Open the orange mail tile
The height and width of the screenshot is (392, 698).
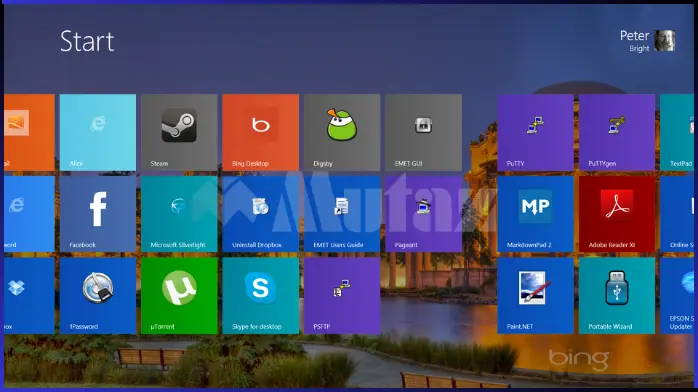[29, 132]
